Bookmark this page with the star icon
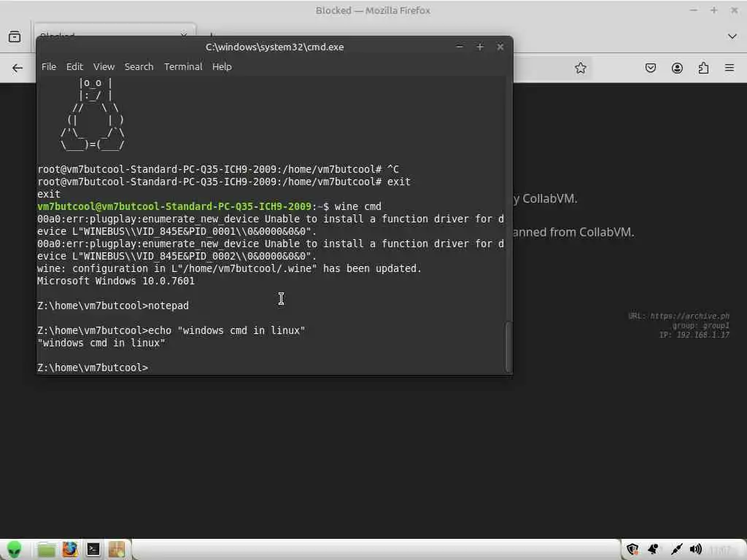This screenshot has height=560, width=747. 580,68
